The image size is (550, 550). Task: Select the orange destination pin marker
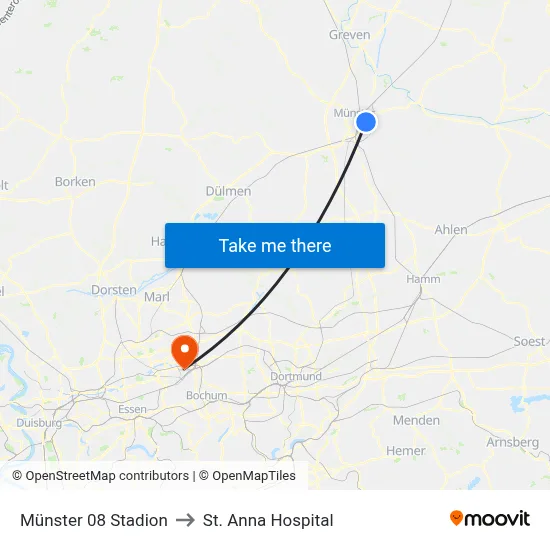tap(185, 352)
